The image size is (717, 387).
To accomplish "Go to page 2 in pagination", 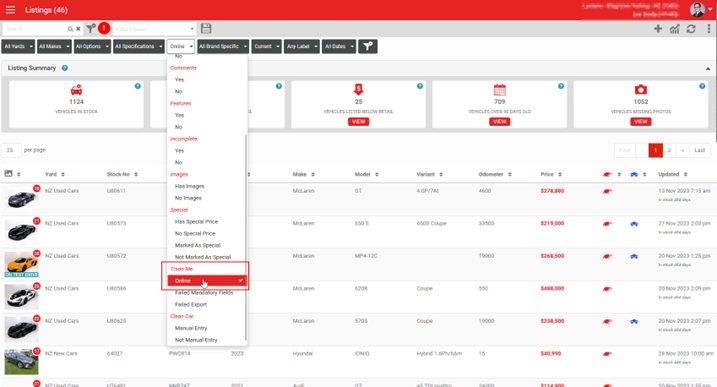I will (669, 150).
